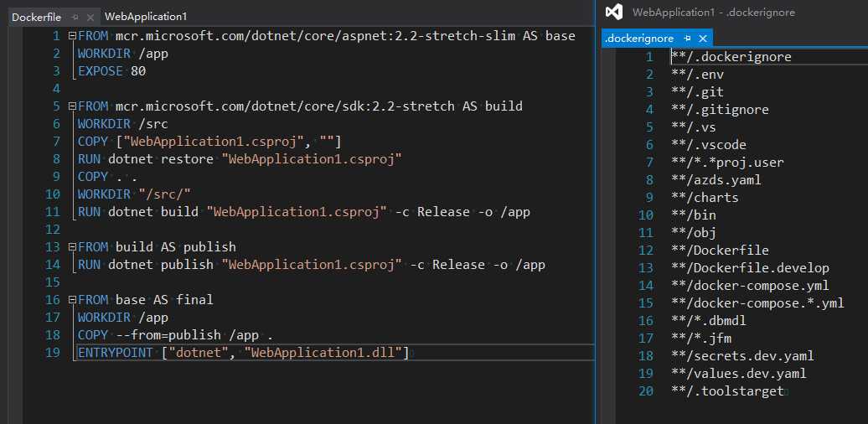Place cursor on 'RUN dotnet build' line
This screenshot has height=424, width=868.
pos(304,211)
